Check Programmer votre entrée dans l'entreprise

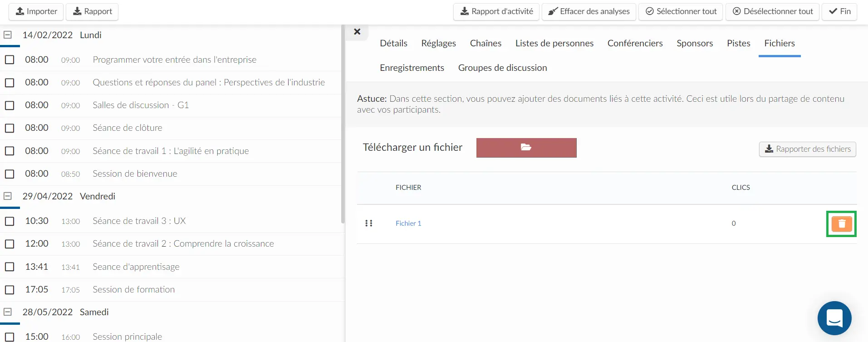click(x=10, y=59)
